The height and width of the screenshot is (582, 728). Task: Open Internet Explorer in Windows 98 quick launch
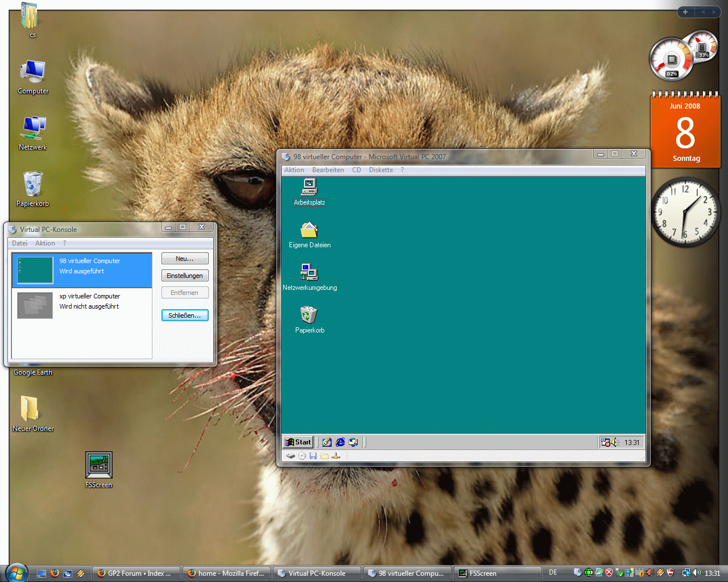coord(340,442)
